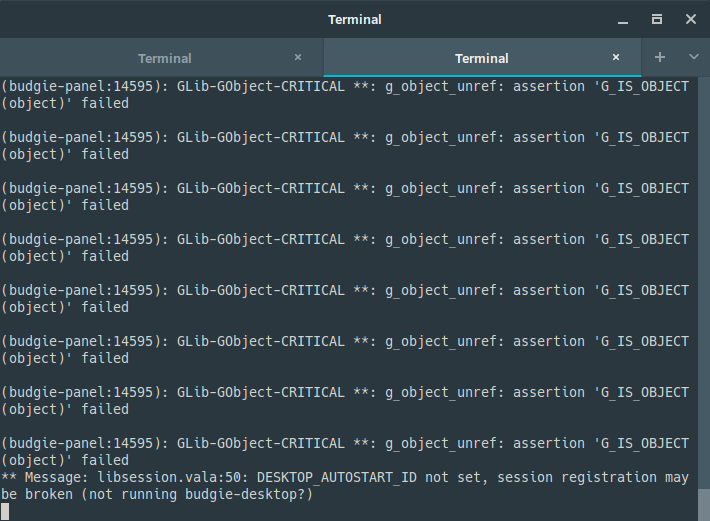Maximize the Terminal window
This screenshot has height=521, width=710.
[657, 19]
